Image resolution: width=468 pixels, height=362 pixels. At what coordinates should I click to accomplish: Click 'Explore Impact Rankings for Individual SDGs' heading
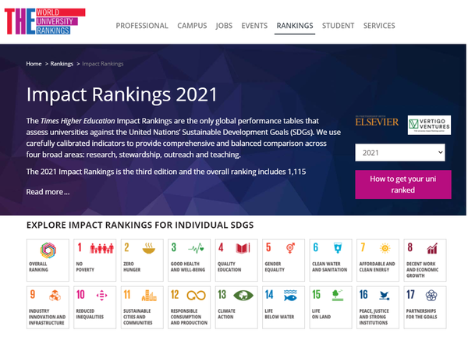(140, 225)
